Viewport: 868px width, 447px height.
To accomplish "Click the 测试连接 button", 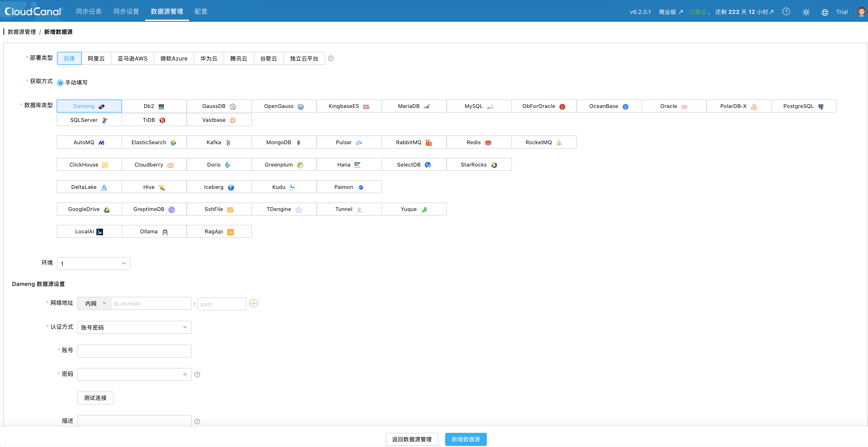I will tap(95, 398).
